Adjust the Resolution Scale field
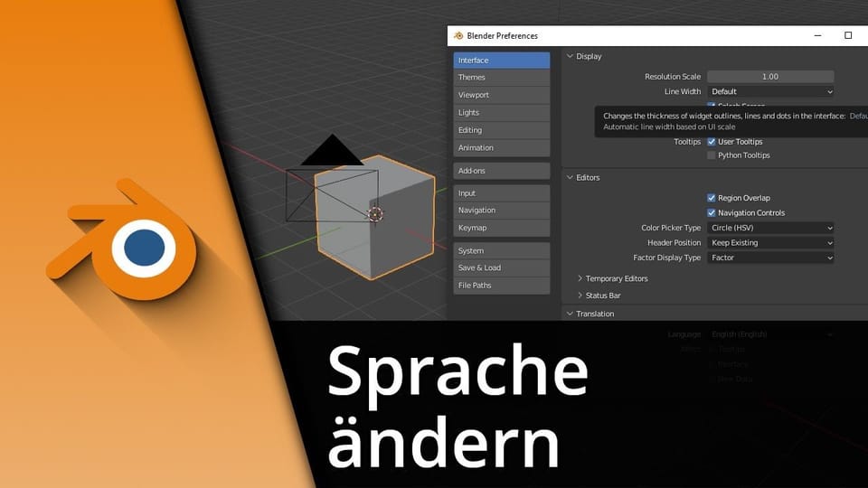868x488 pixels. click(x=770, y=77)
